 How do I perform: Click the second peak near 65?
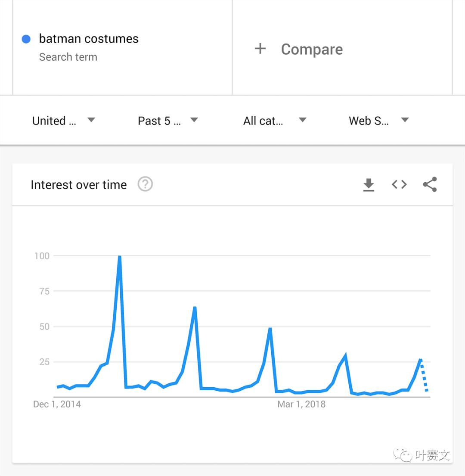[x=195, y=308]
